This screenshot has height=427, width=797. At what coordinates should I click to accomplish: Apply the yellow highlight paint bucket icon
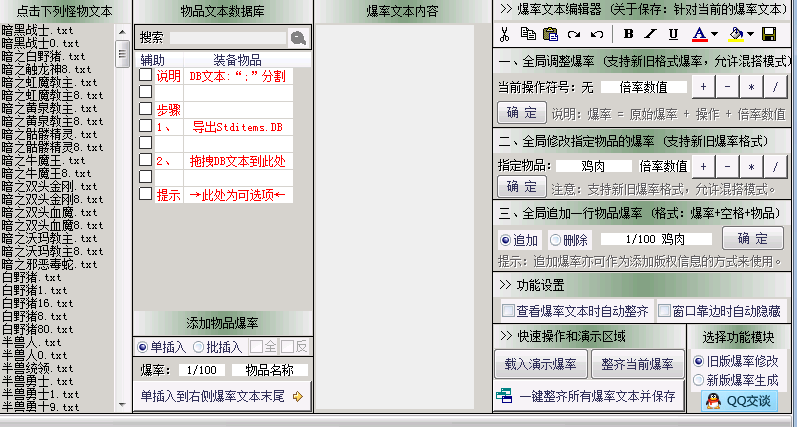pyautogui.click(x=735, y=35)
